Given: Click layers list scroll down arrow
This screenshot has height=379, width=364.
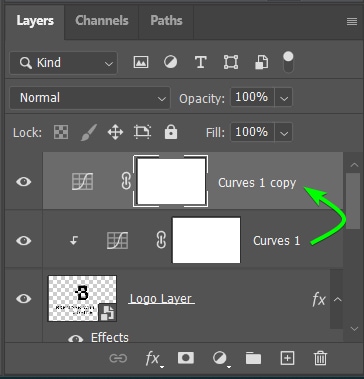Looking at the screenshot, I should [x=354, y=329].
